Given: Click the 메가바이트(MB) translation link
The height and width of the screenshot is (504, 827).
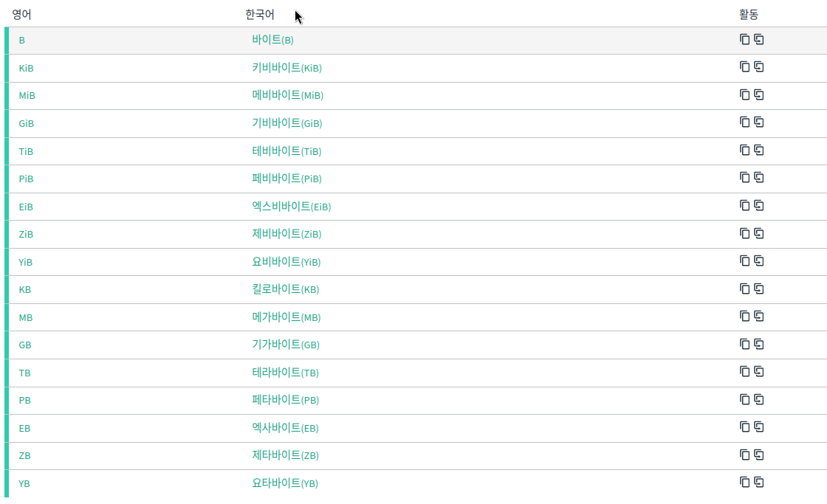Looking at the screenshot, I should pos(286,317).
